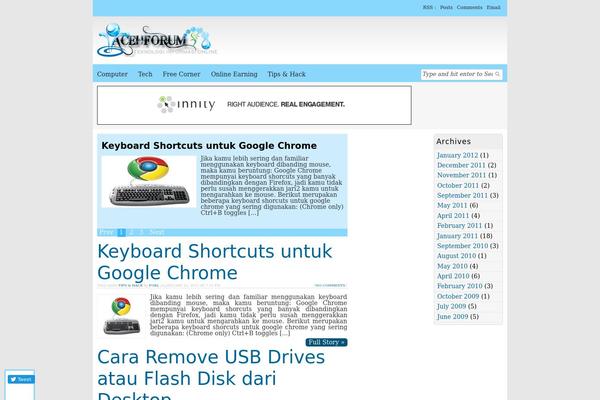
Task: Click Prev in the featured slider
Action: (x=106, y=232)
